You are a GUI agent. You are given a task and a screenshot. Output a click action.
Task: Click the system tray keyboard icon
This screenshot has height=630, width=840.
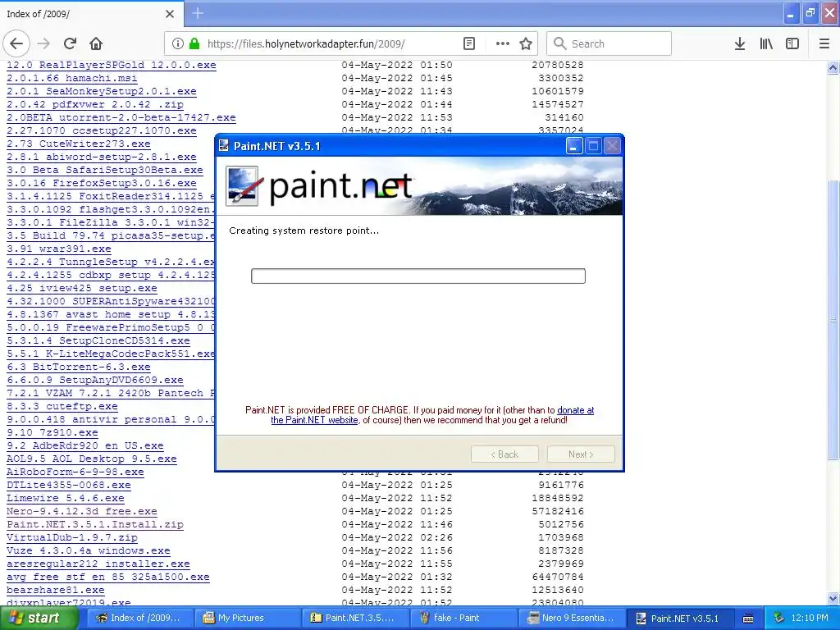coord(748,619)
